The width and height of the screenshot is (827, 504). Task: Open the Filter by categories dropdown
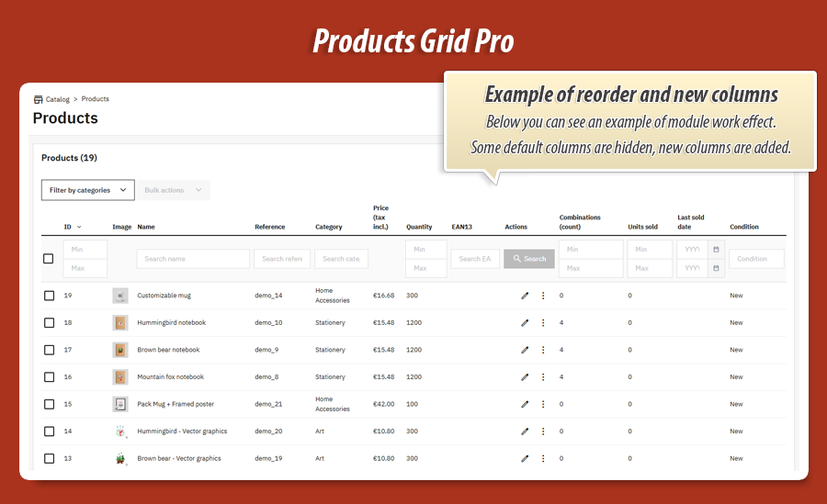[88, 190]
